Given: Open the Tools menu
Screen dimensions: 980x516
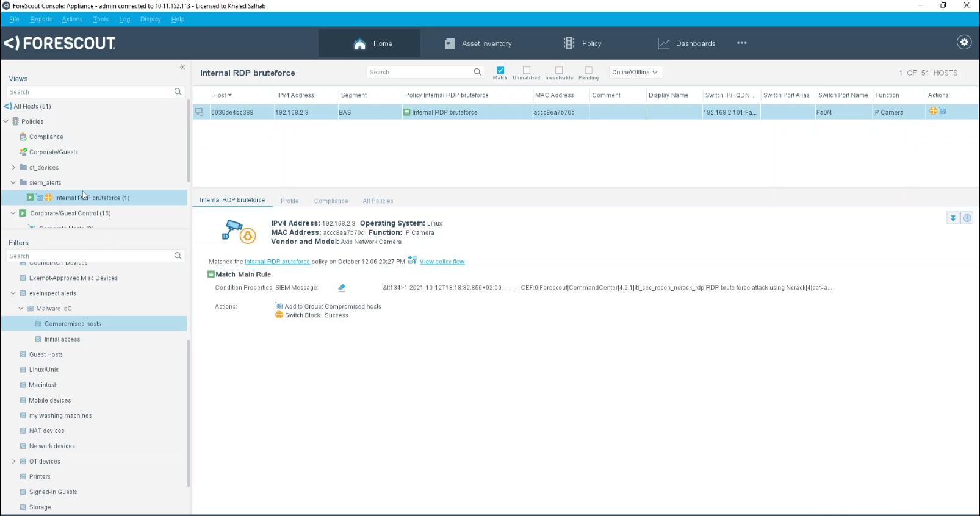Looking at the screenshot, I should pyautogui.click(x=101, y=20).
